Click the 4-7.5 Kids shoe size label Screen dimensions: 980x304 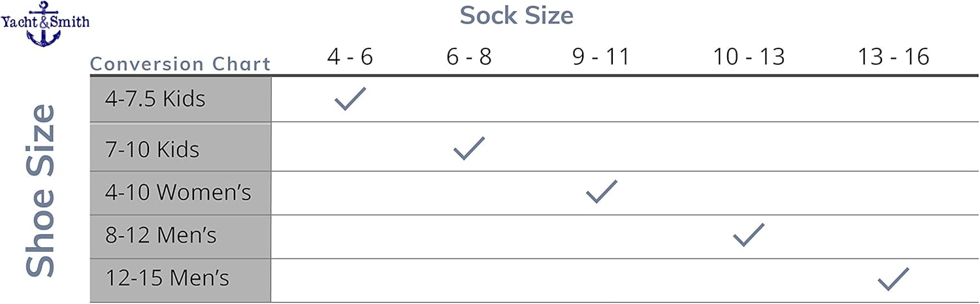[155, 99]
